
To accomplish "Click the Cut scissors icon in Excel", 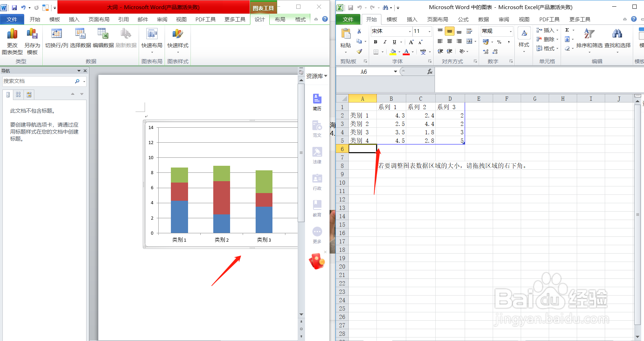I will [359, 31].
